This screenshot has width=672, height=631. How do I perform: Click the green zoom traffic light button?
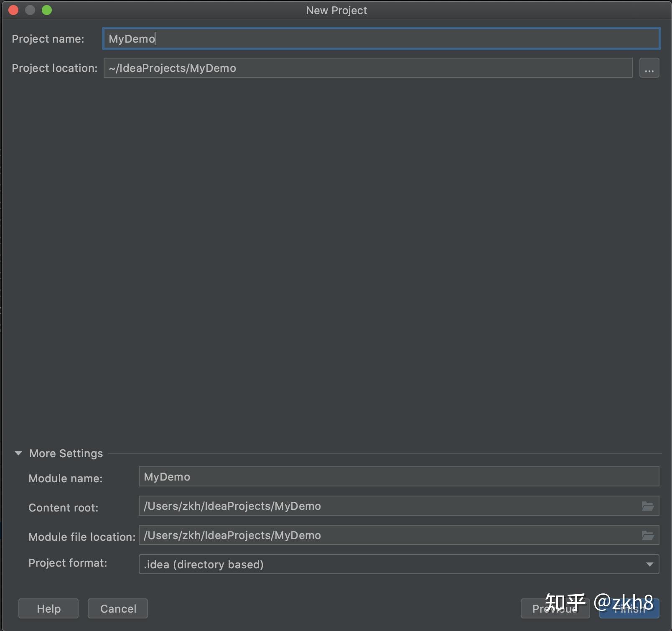coord(47,10)
